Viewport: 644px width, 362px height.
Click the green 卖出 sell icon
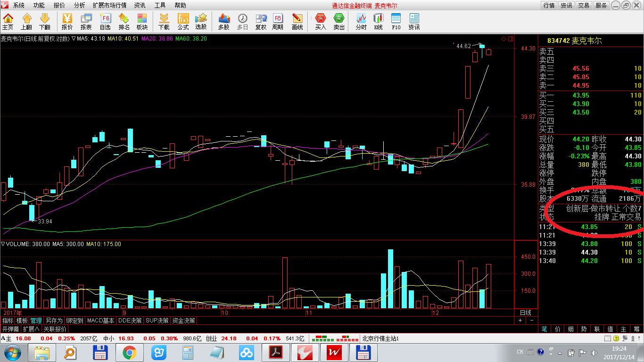point(339,22)
